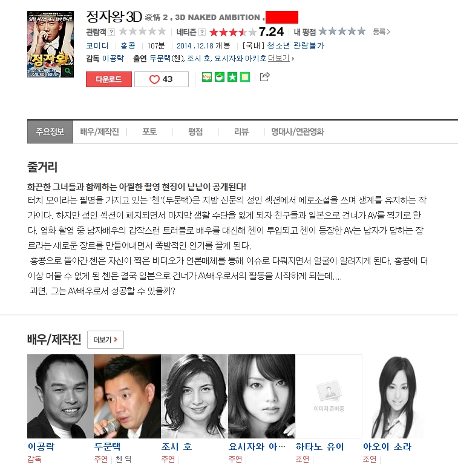
Task: Click 등록 to submit the rating
Action: (381, 31)
